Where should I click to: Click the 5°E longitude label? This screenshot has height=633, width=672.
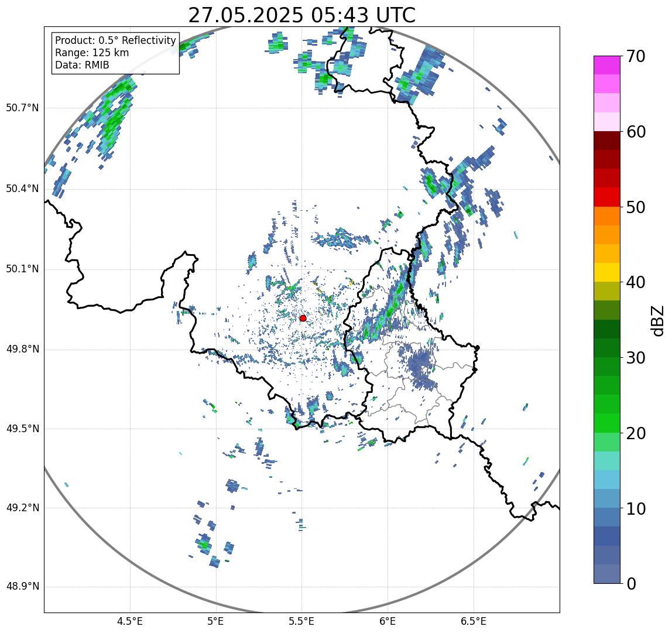(215, 621)
